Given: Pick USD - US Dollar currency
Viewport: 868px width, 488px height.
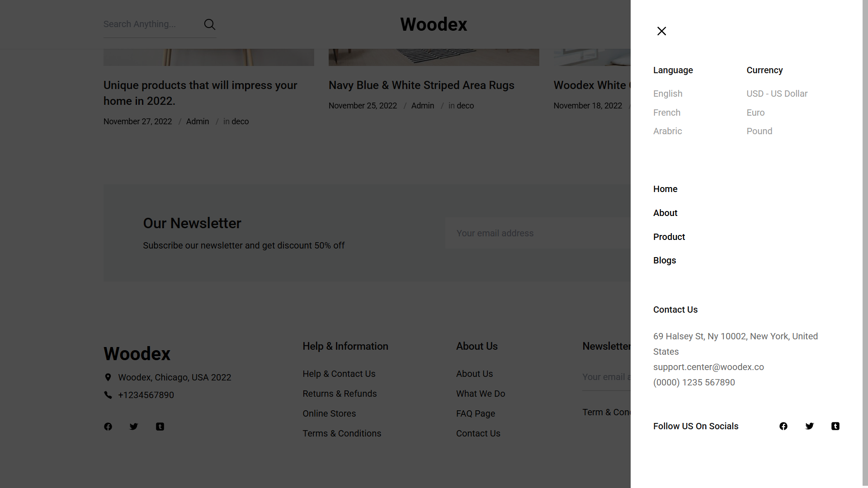Looking at the screenshot, I should coord(777,94).
